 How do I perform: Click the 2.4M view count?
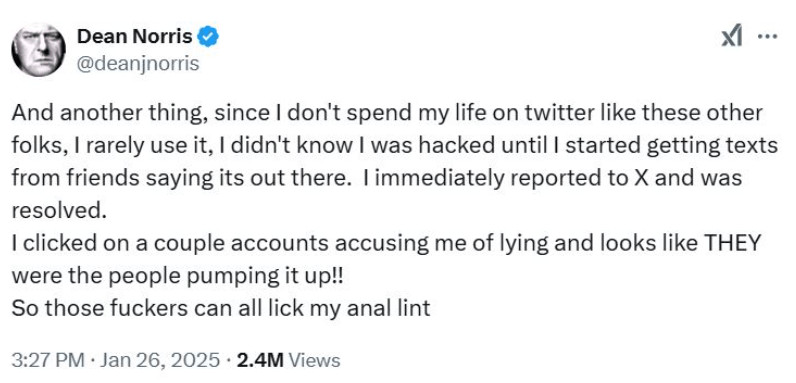click(260, 360)
